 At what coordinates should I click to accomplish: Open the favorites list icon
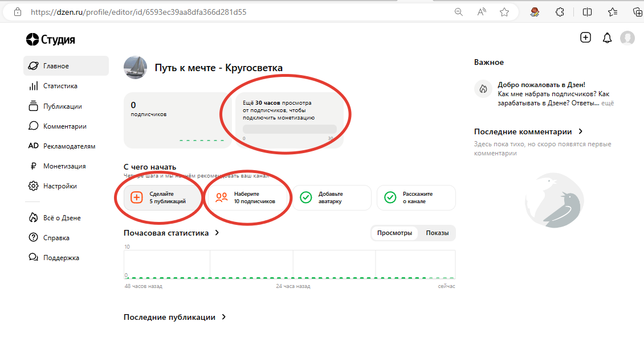click(613, 12)
